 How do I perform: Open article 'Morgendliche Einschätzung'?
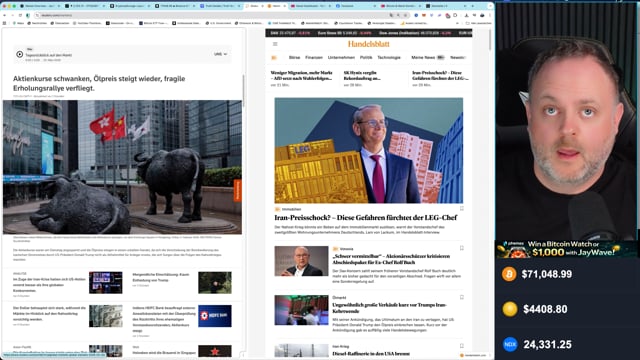(x=161, y=277)
